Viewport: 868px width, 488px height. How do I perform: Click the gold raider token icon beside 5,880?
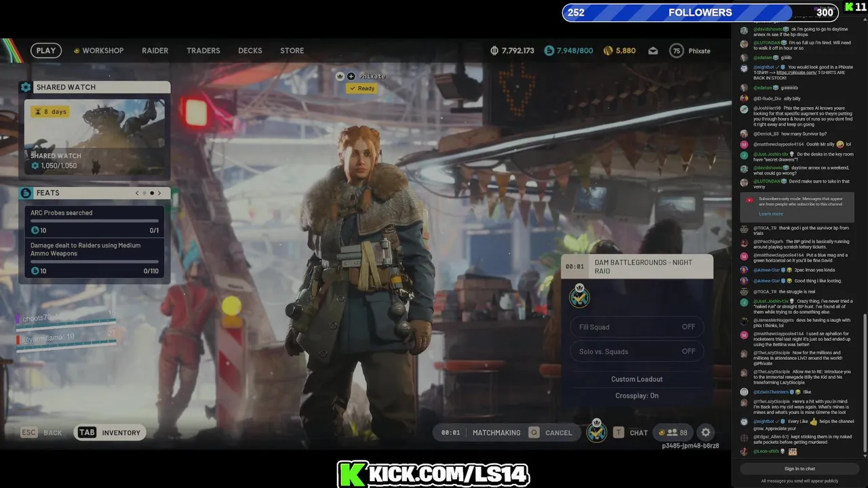point(608,51)
